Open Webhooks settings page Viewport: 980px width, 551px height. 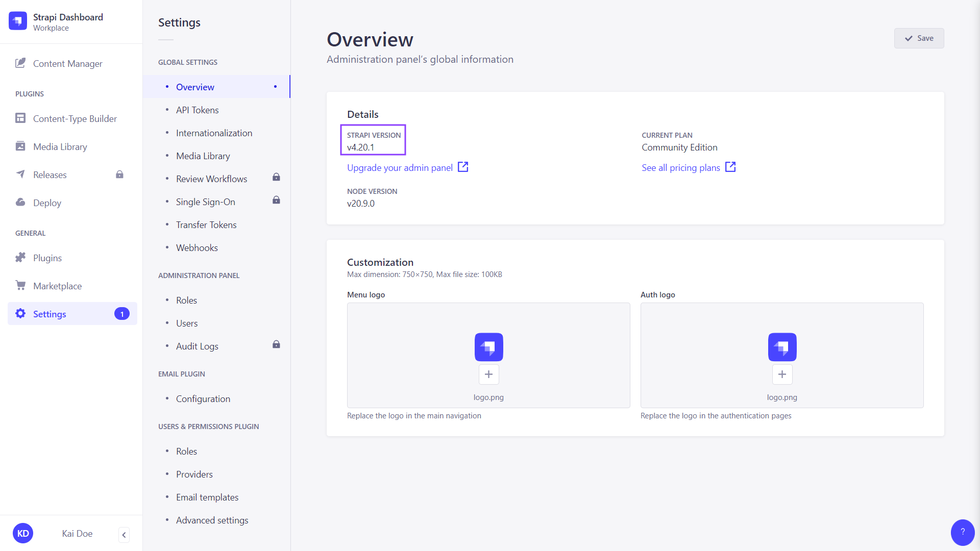(197, 248)
